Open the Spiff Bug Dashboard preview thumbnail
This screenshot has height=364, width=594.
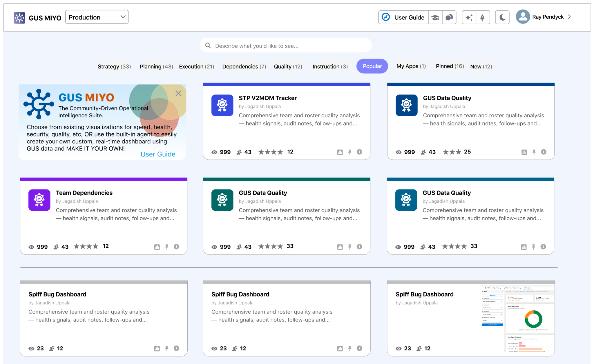518,318
